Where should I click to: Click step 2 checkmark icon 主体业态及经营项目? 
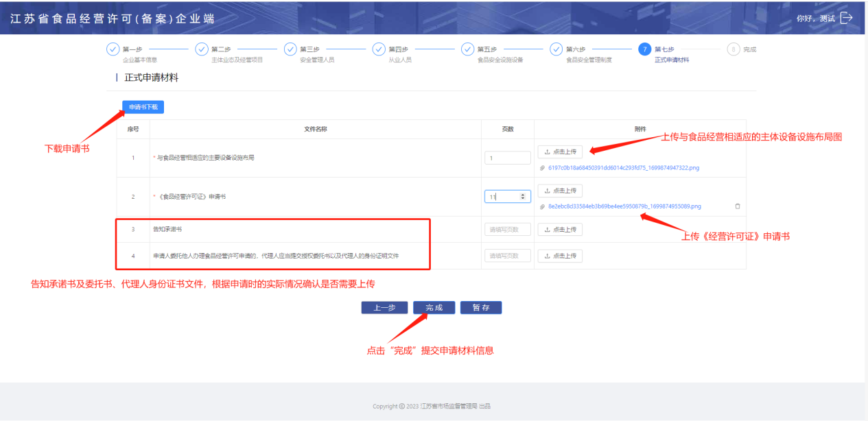click(x=202, y=49)
